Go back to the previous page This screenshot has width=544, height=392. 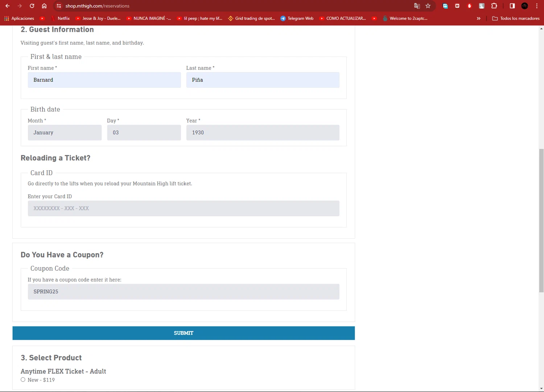pos(8,6)
